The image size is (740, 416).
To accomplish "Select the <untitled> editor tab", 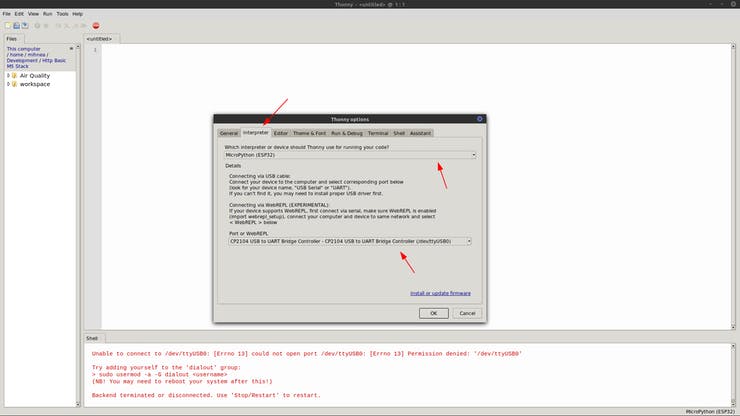I will coord(99,39).
